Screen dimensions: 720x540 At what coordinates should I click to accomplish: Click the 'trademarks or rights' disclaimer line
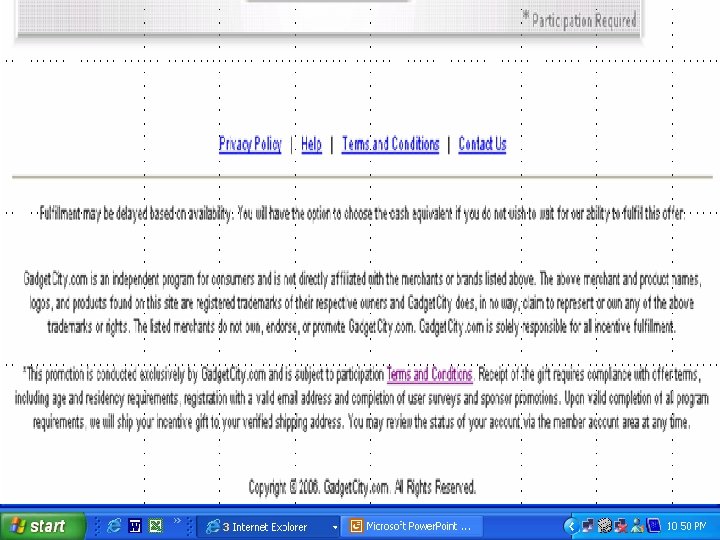click(x=361, y=327)
